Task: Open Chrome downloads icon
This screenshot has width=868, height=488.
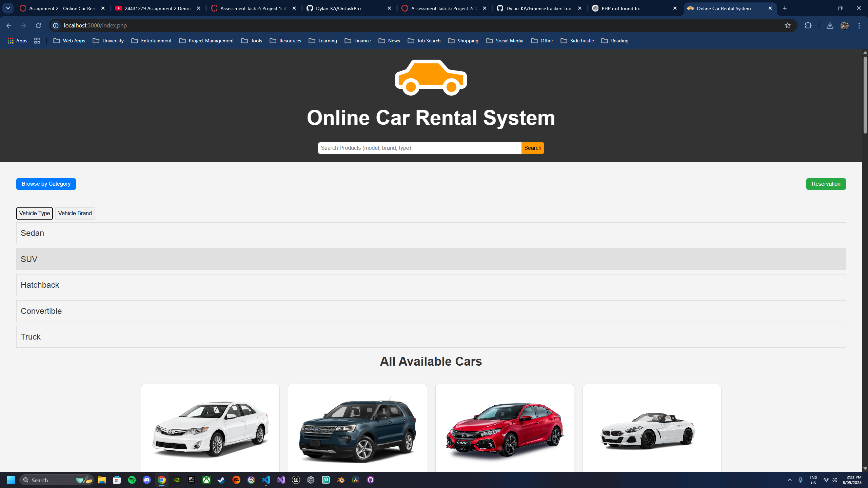Action: pos(830,25)
